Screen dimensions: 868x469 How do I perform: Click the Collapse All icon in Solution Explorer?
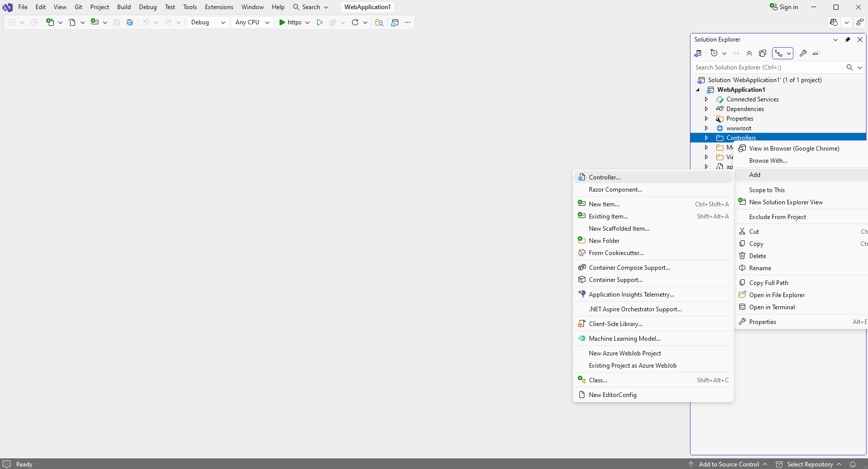pos(749,53)
